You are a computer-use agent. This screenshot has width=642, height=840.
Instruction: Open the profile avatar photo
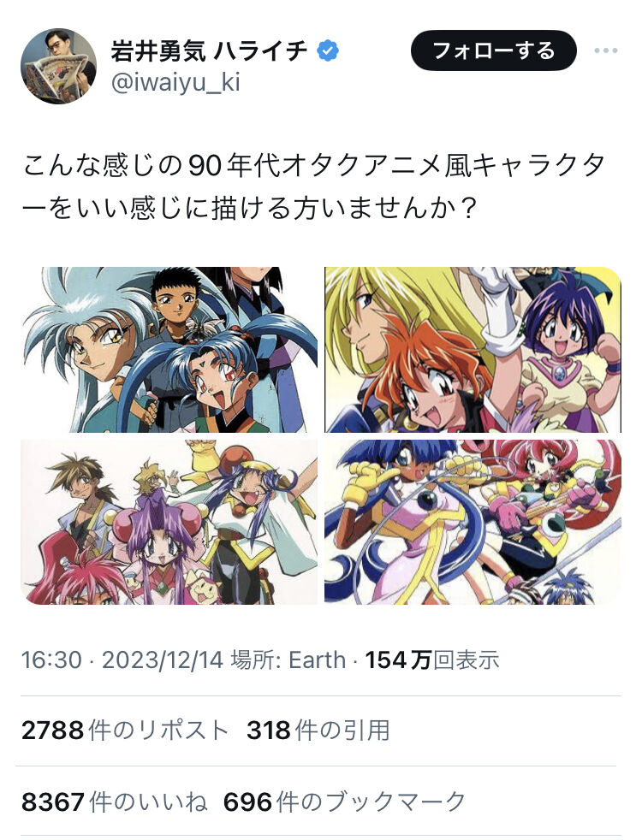(x=59, y=66)
